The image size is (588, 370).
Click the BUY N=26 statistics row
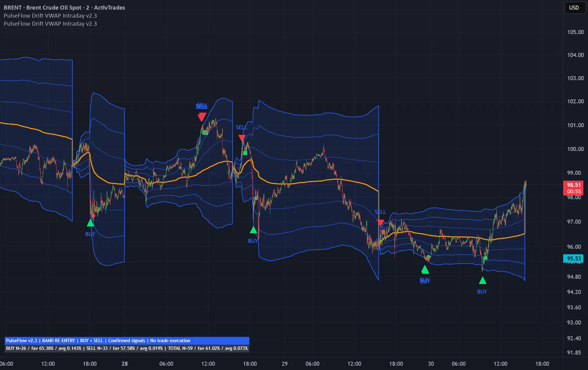tap(127, 348)
